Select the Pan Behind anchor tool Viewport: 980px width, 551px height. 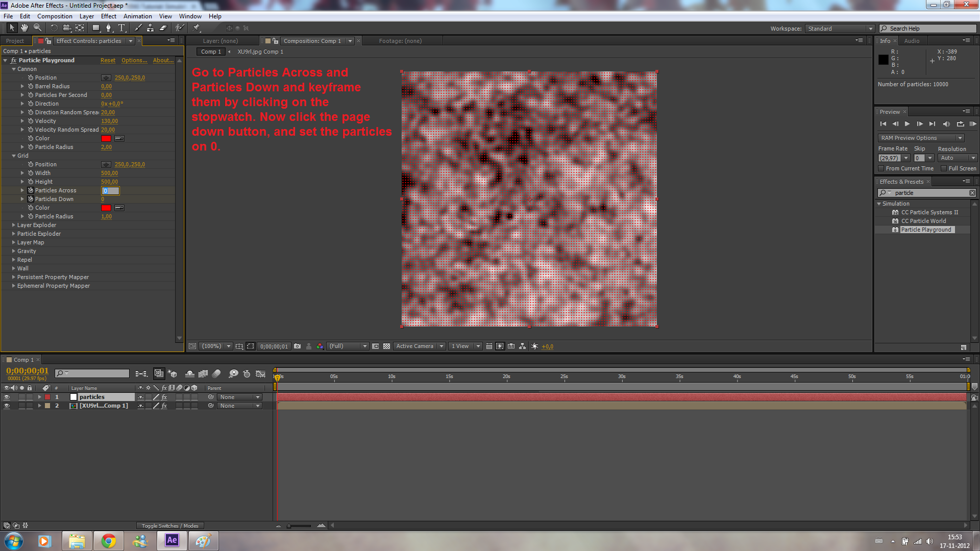pos(80,28)
